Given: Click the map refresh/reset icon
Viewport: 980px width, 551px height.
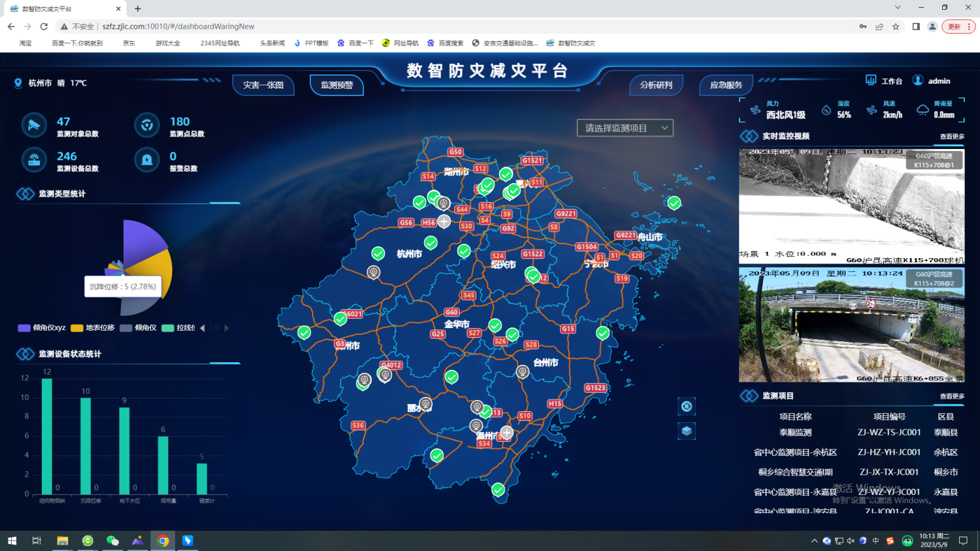Looking at the screenshot, I should (686, 407).
